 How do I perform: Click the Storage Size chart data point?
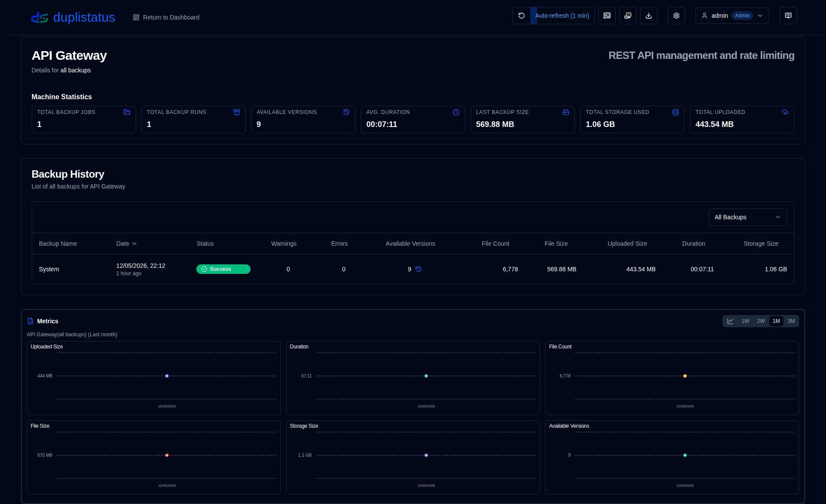[426, 455]
